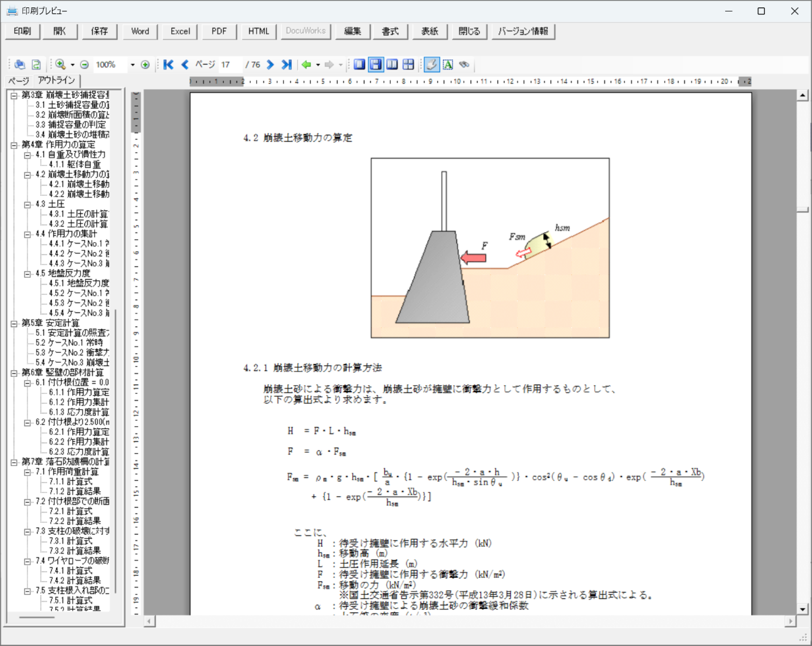
Task: Click the 開く (open) button
Action: (x=61, y=32)
